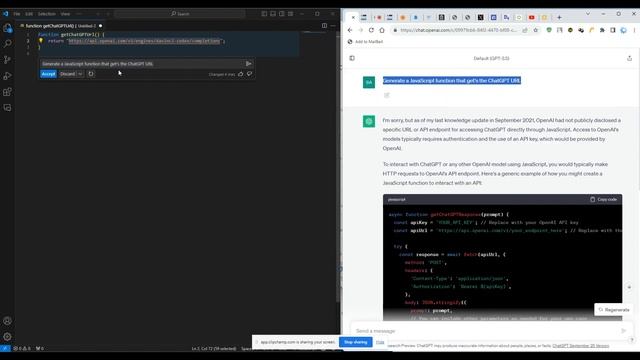Click the Add to Mailbird bookmark
Screen dimensions: 640x360
click(365, 42)
